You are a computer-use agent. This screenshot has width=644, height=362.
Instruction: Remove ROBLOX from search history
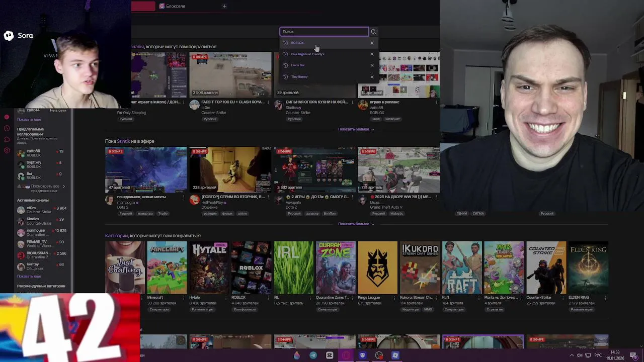point(372,43)
